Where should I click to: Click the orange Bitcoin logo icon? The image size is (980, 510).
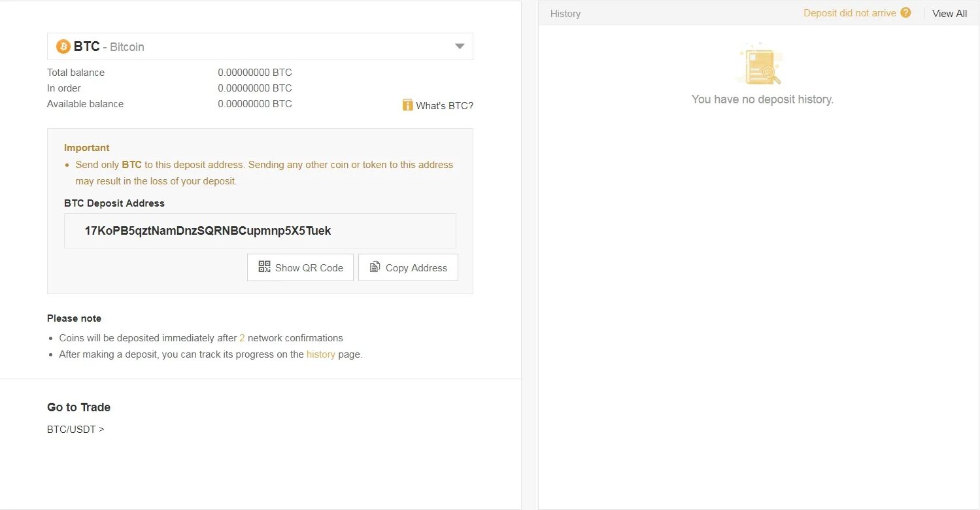tap(63, 46)
